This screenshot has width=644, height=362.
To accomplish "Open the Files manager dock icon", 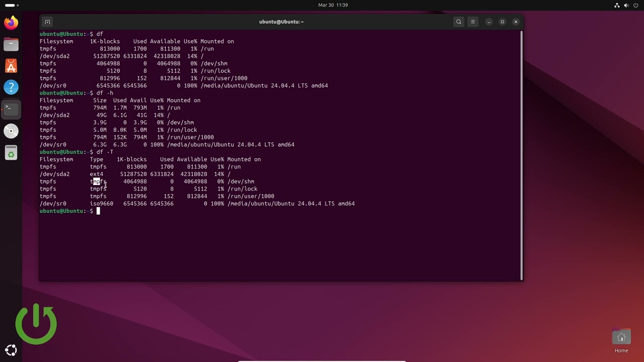I will [x=11, y=44].
